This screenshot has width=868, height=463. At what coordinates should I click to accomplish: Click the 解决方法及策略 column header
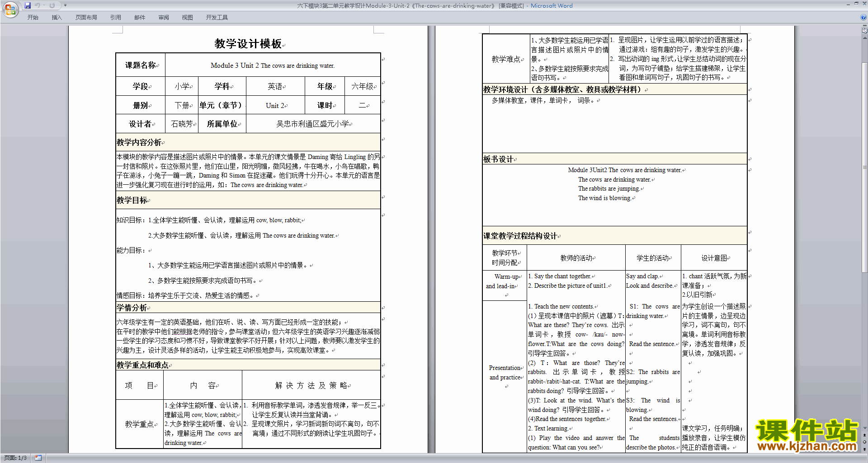[x=311, y=385]
